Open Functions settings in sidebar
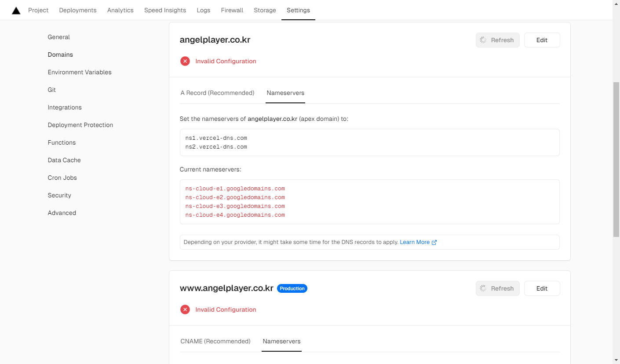Screen dimensions: 620x364 tap(62, 142)
